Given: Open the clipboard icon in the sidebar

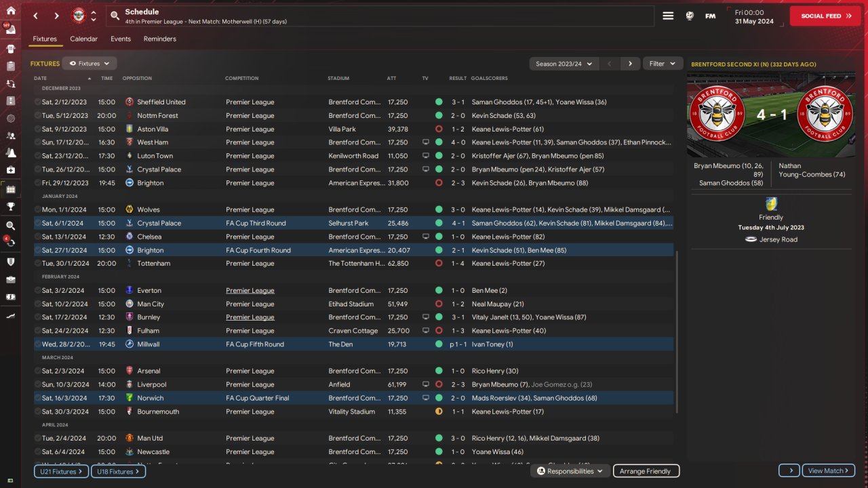Looking at the screenshot, I should [x=10, y=66].
